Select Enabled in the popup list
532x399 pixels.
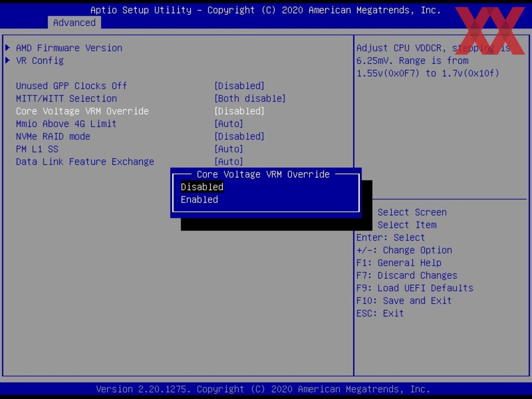199,199
